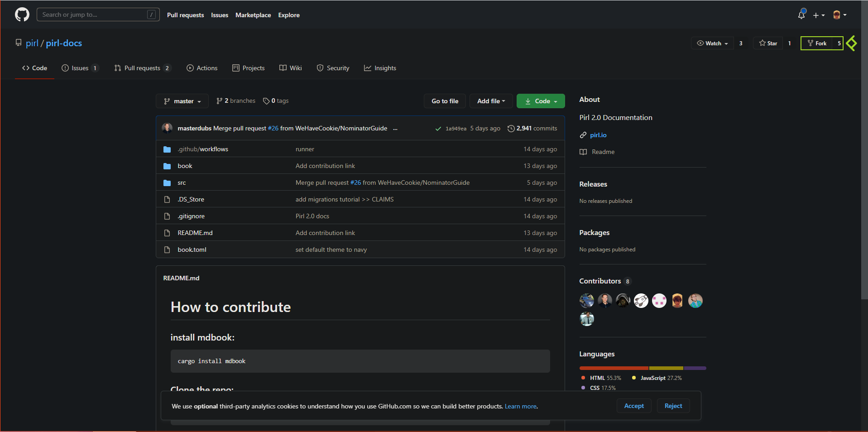Click the GitHub Octocat logo

pos(22,14)
